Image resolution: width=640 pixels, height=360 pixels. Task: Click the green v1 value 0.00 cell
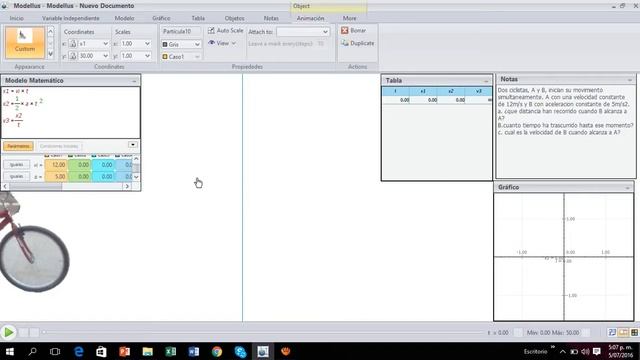pyautogui.click(x=80, y=164)
